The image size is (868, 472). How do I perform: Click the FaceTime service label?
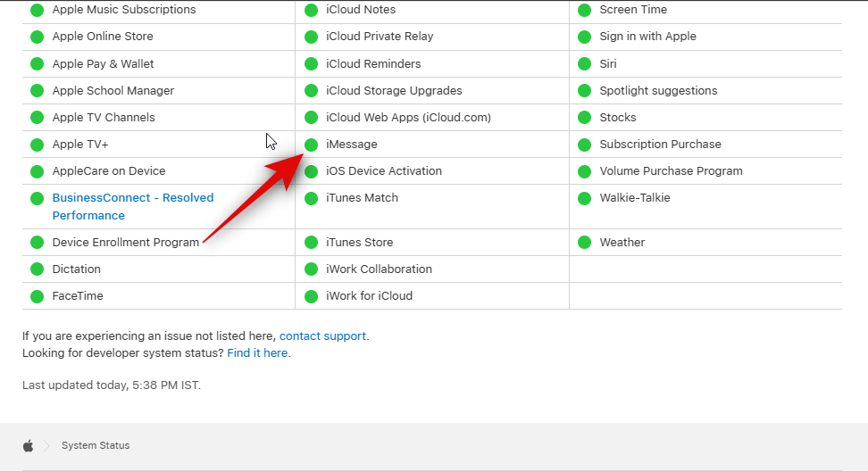pyautogui.click(x=78, y=296)
